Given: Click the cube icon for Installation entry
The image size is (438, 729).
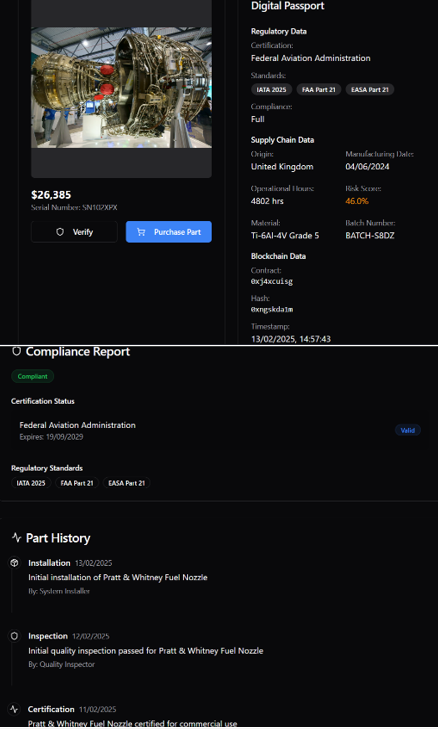Looking at the screenshot, I should (14, 563).
